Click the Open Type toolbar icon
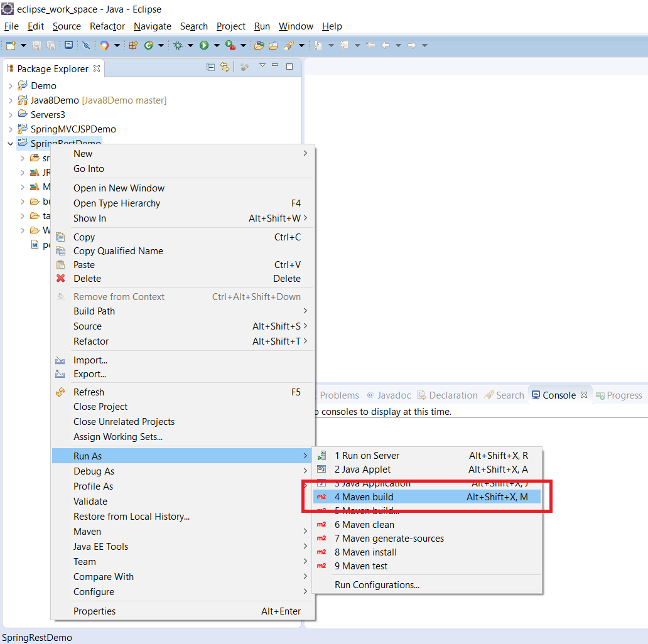 (259, 45)
